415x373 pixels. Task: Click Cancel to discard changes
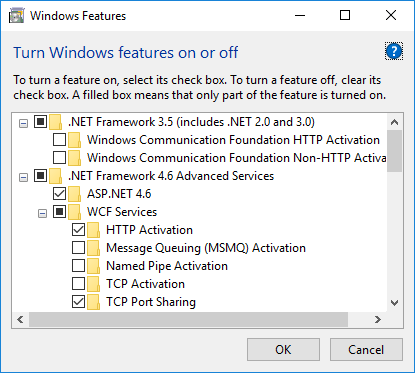(x=366, y=350)
